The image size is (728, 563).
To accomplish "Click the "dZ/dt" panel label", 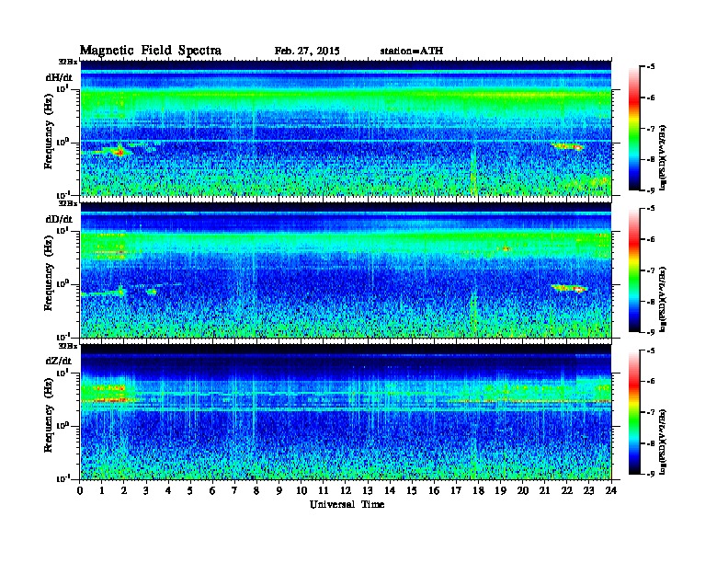I will [x=59, y=361].
